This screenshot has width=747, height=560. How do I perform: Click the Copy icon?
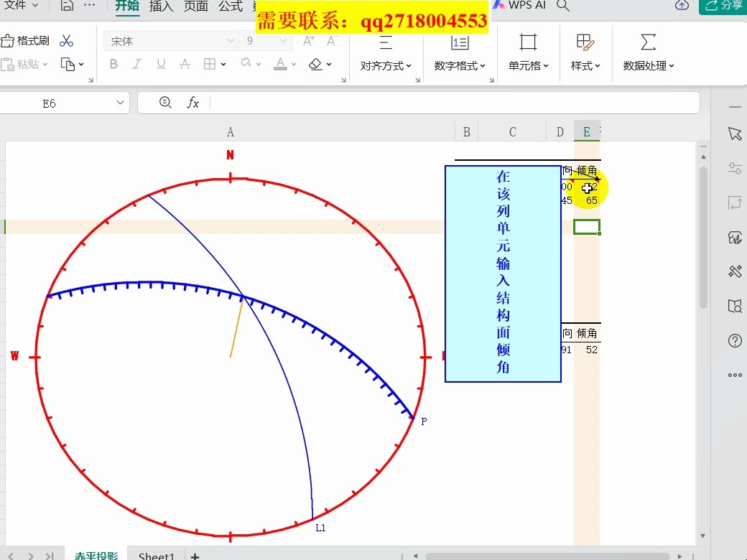point(68,65)
